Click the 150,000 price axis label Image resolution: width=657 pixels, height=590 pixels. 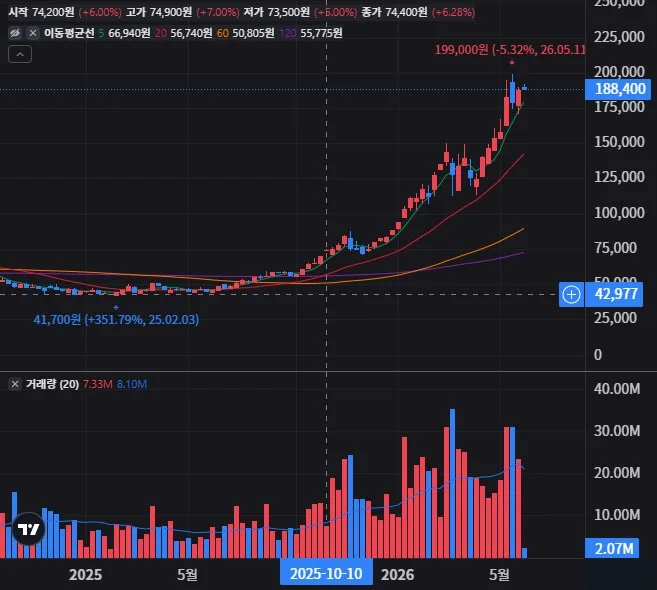(619, 142)
